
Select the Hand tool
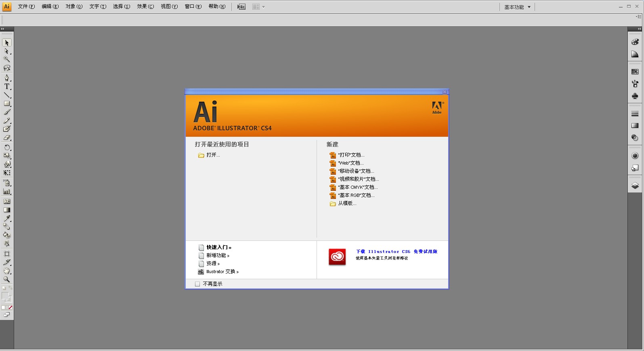point(7,271)
